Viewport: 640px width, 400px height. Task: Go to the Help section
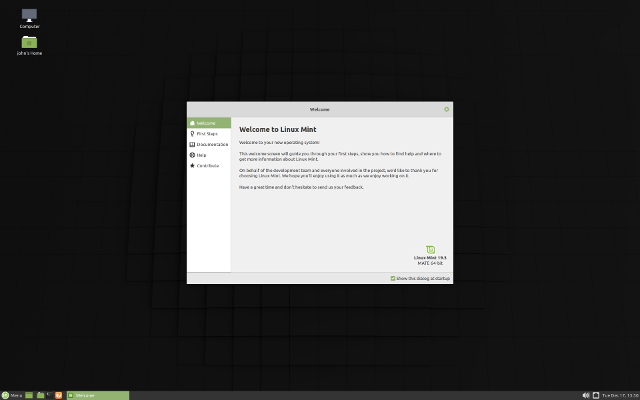pos(209,155)
